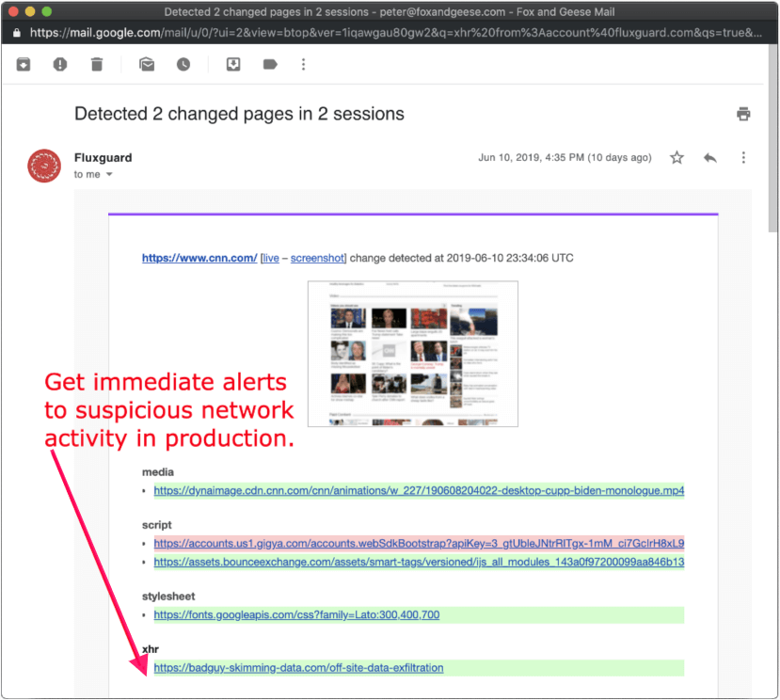Star the Fluxguard message
780x700 pixels.
tap(677, 158)
